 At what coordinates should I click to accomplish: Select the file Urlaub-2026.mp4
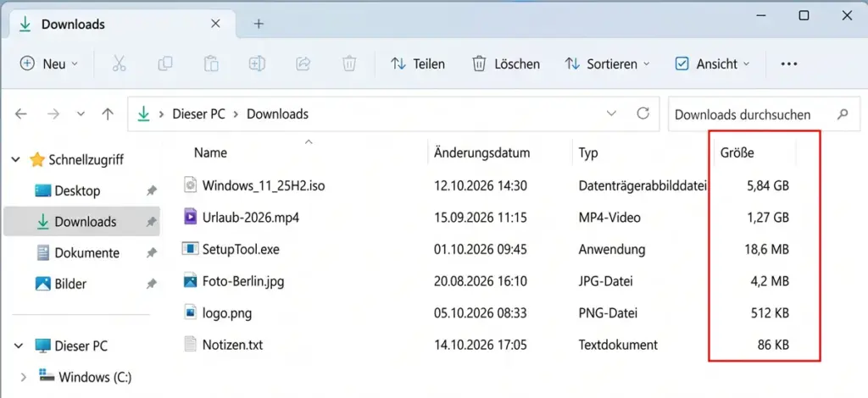tap(251, 218)
